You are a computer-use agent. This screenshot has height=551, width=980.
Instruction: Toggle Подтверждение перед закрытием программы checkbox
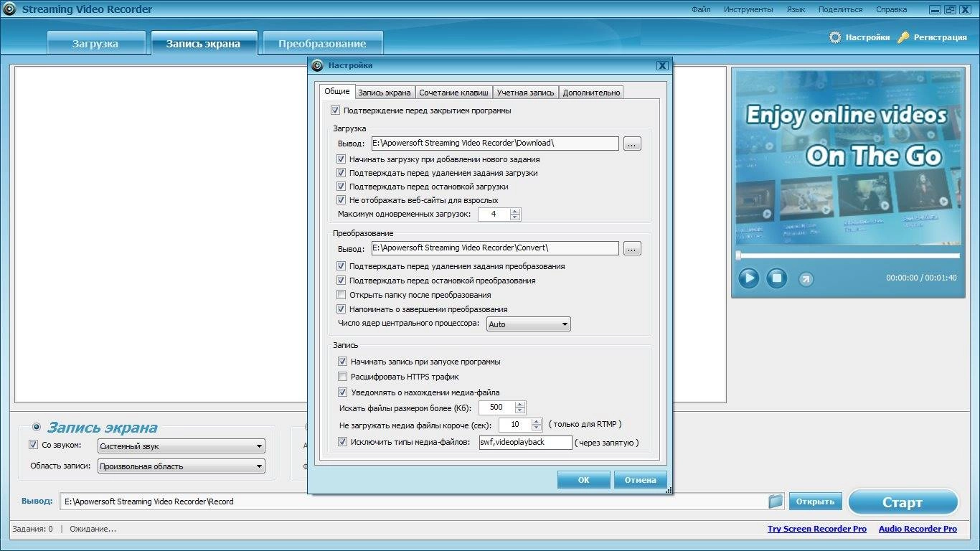pyautogui.click(x=335, y=110)
